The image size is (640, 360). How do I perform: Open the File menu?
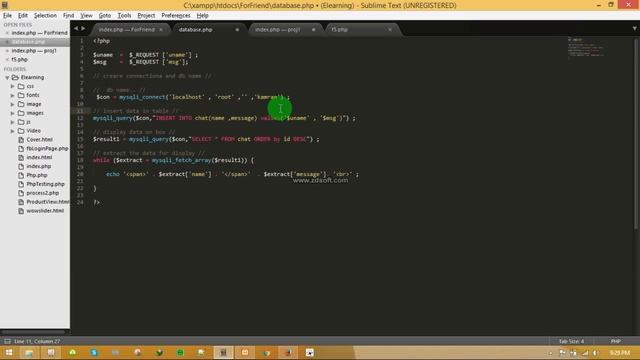pos(7,16)
